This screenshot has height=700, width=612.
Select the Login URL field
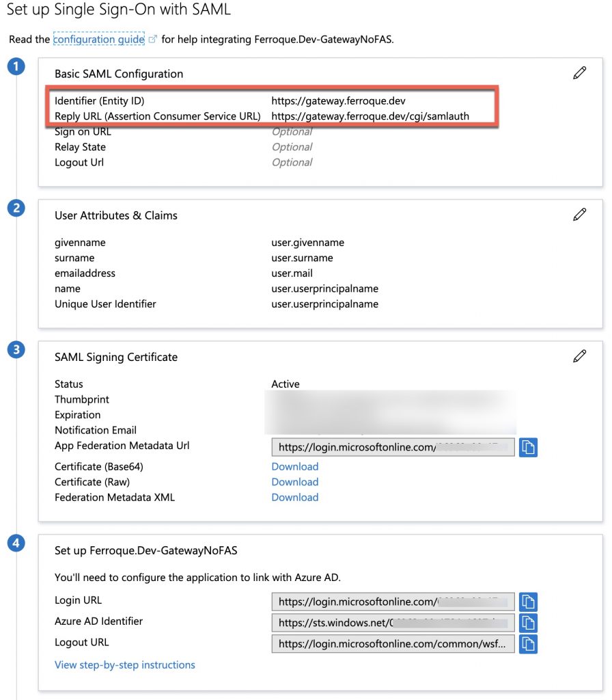point(393,602)
